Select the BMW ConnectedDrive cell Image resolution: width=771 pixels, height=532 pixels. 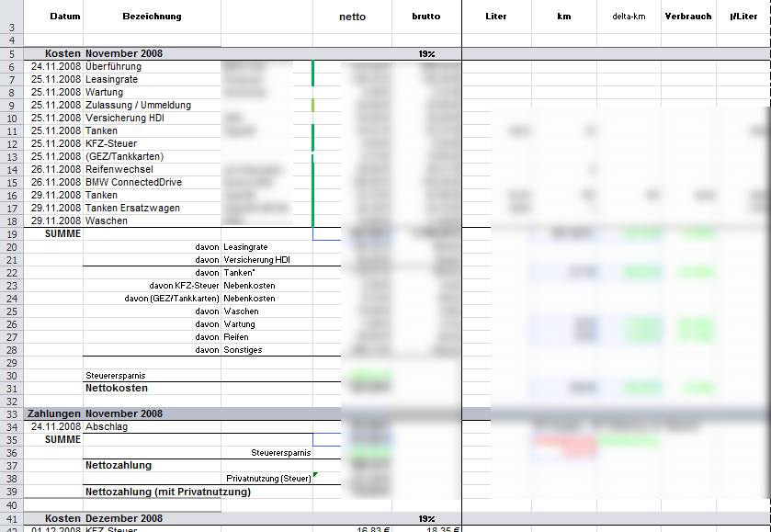tap(133, 183)
